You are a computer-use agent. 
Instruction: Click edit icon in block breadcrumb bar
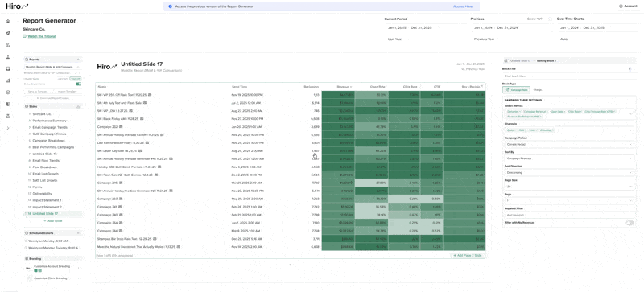[x=506, y=60]
